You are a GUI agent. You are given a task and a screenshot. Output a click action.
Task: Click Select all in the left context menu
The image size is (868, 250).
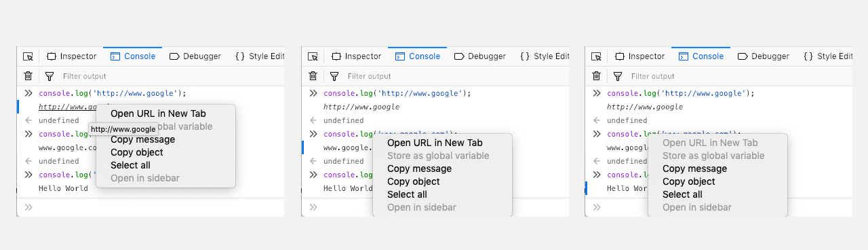[130, 165]
